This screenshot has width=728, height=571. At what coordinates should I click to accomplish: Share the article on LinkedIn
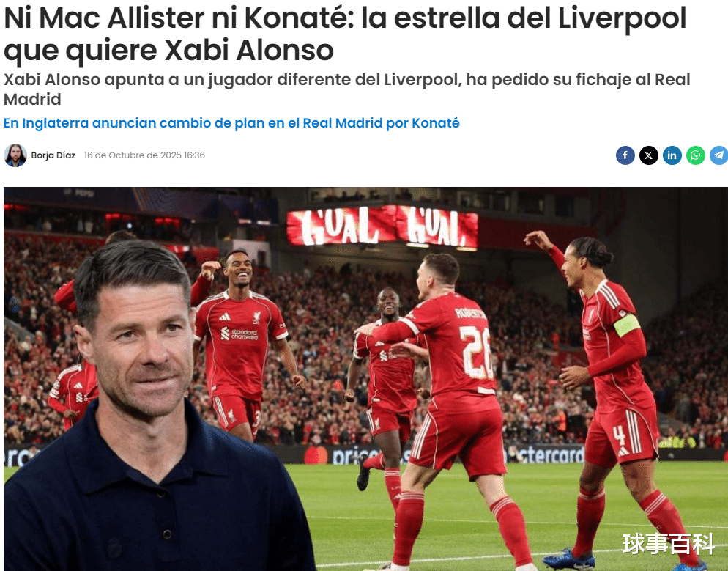(x=672, y=155)
